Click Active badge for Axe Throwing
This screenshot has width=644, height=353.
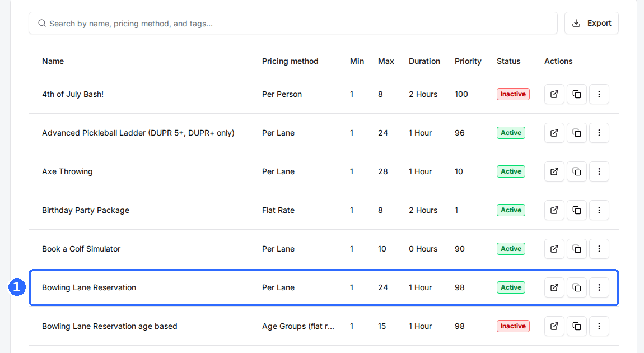[511, 171]
